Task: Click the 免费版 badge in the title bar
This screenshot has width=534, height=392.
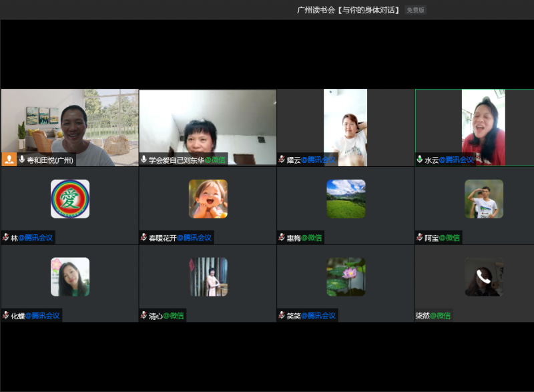Action: pos(415,10)
